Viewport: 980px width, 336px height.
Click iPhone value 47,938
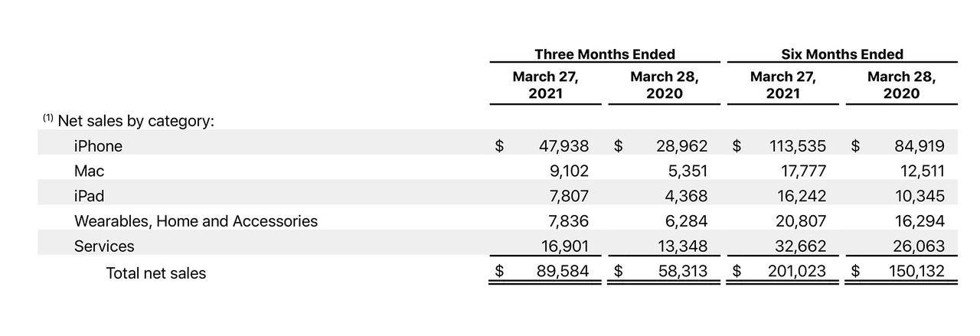[563, 145]
